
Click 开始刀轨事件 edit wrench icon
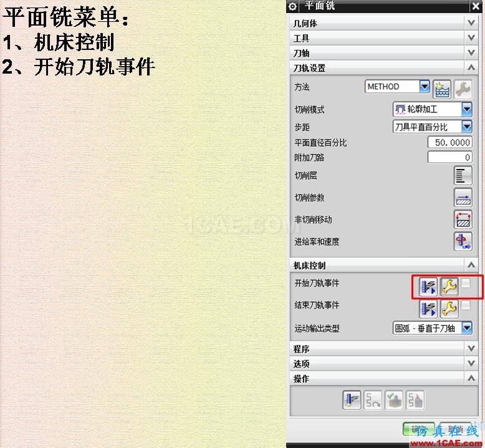(x=449, y=286)
